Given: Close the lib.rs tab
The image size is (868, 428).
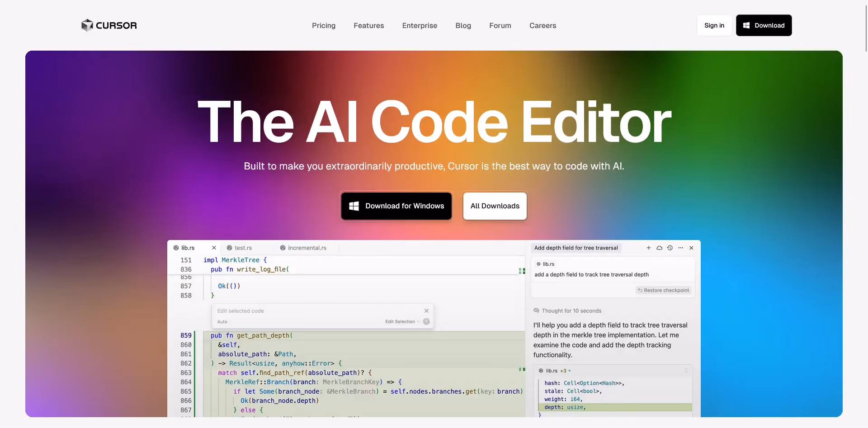Looking at the screenshot, I should click(x=214, y=248).
